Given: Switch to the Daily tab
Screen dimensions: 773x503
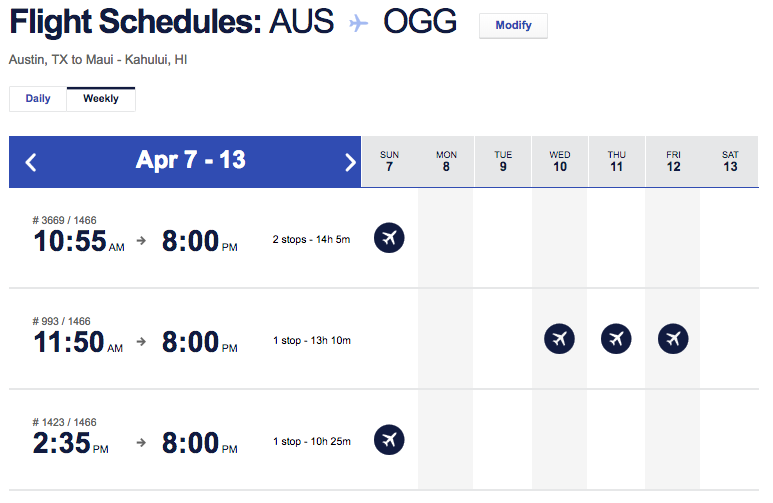Looking at the screenshot, I should [38, 99].
